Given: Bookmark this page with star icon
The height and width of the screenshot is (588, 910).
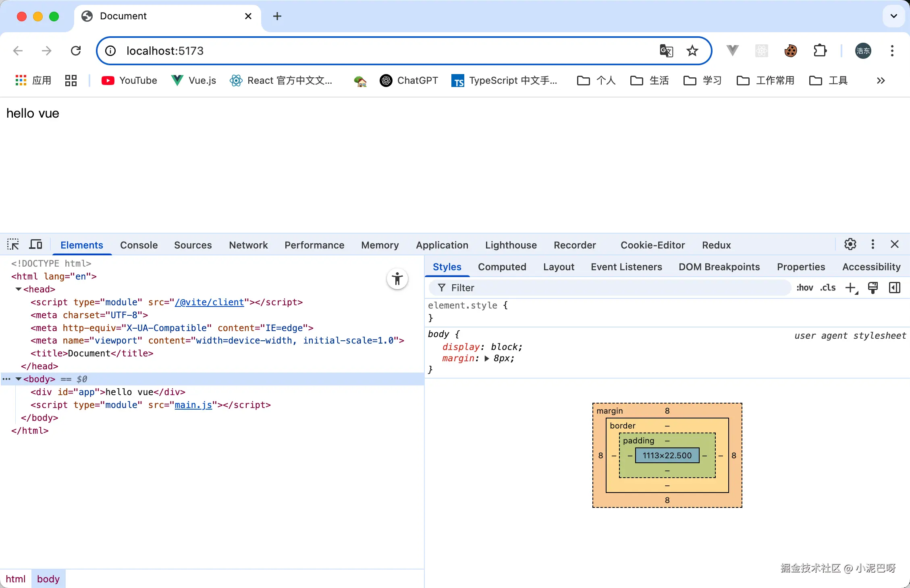Looking at the screenshot, I should (x=692, y=51).
